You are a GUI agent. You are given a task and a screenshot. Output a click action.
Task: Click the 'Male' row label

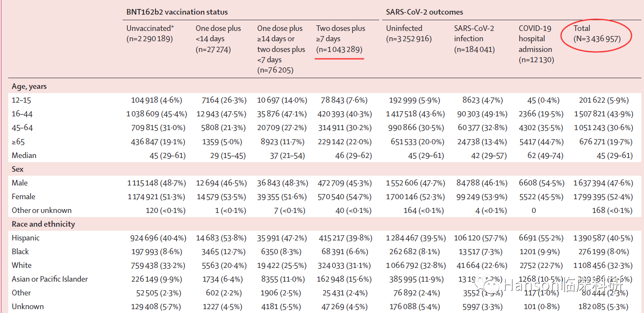(x=20, y=183)
